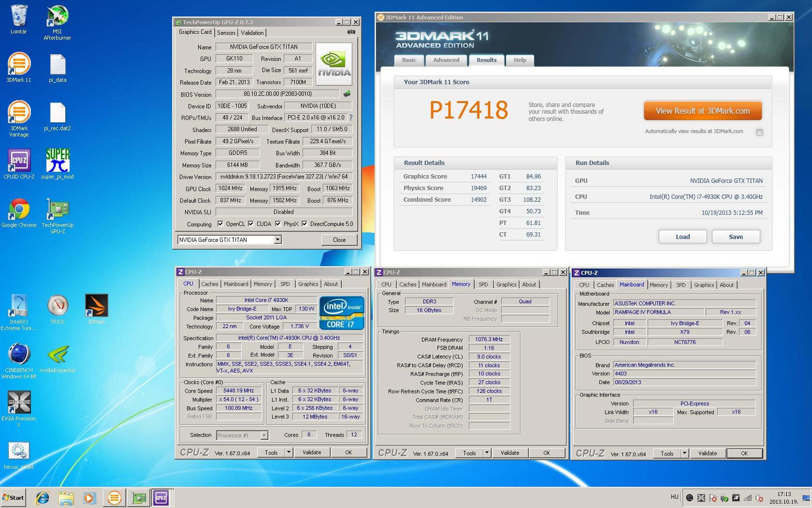Open the Lomtár recycle bin icon
This screenshot has width=812, height=508.
pos(19,19)
